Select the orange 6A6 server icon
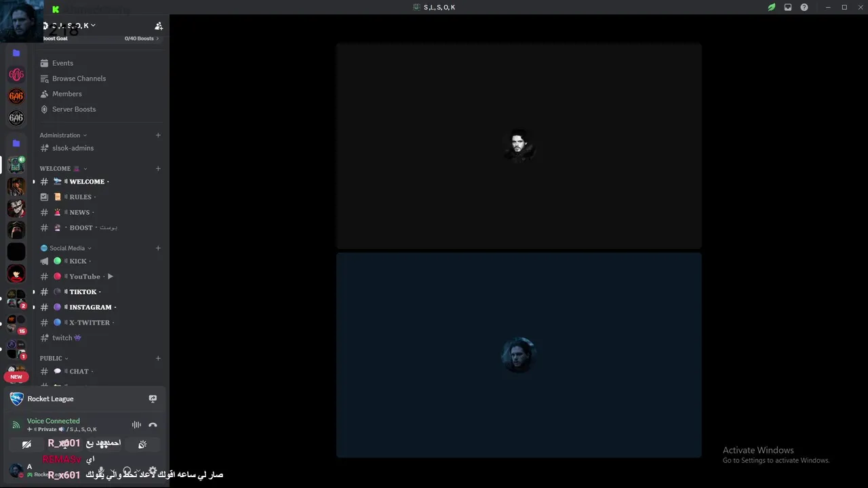This screenshot has height=488, width=868. pos(16,96)
